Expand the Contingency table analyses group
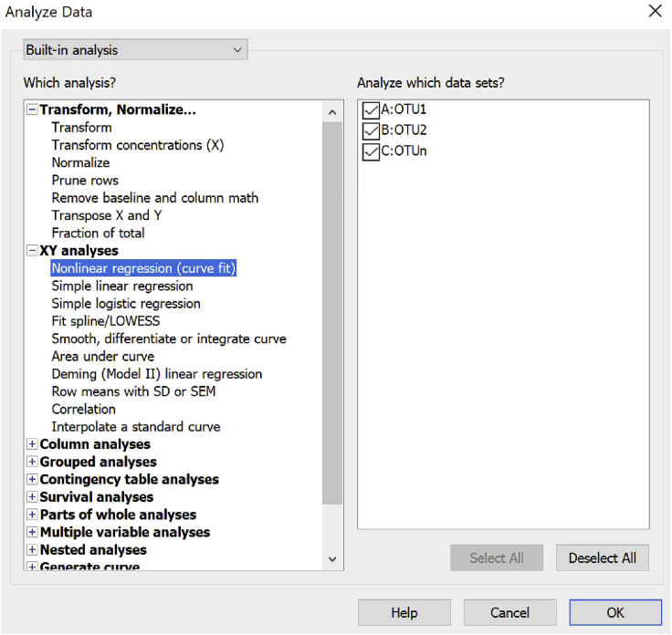This screenshot has height=635, width=672. pos(33,480)
